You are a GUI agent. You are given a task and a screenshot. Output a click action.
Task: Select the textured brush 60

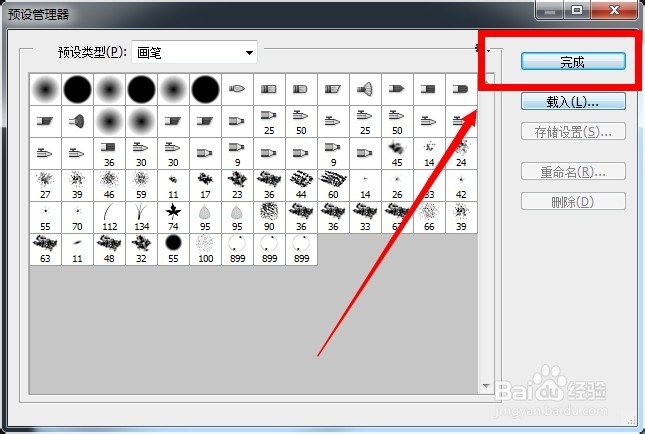pos(333,186)
